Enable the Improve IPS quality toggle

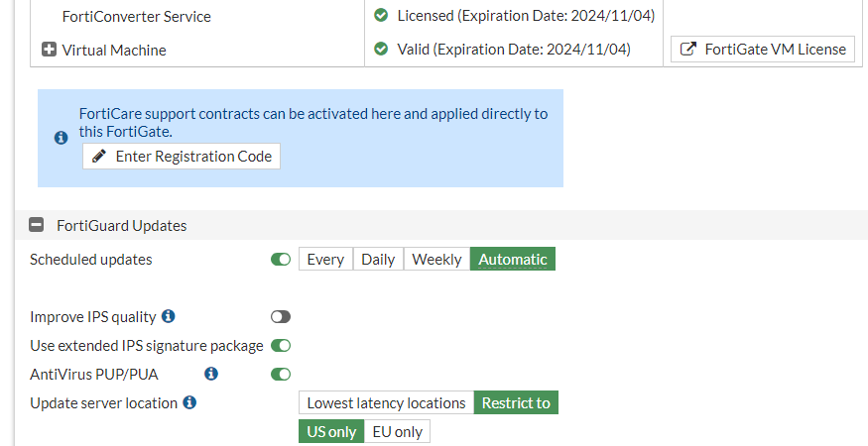pos(281,317)
